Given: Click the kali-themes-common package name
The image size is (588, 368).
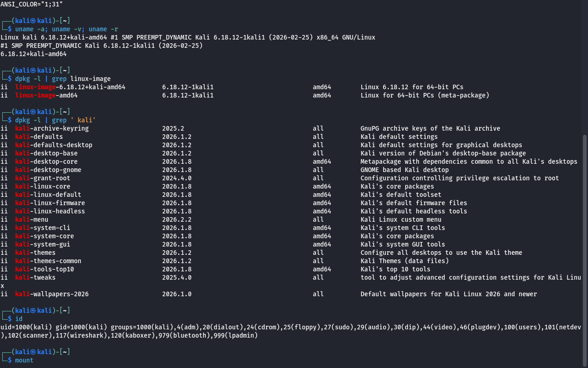Looking at the screenshot, I should 48,261.
